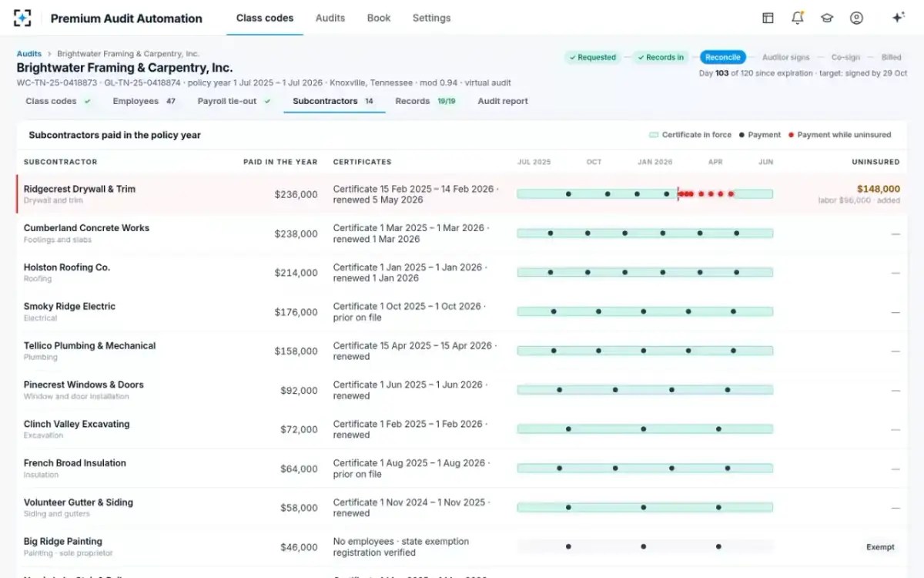Select Clinch Valley Excavating subcontractor

76,424
